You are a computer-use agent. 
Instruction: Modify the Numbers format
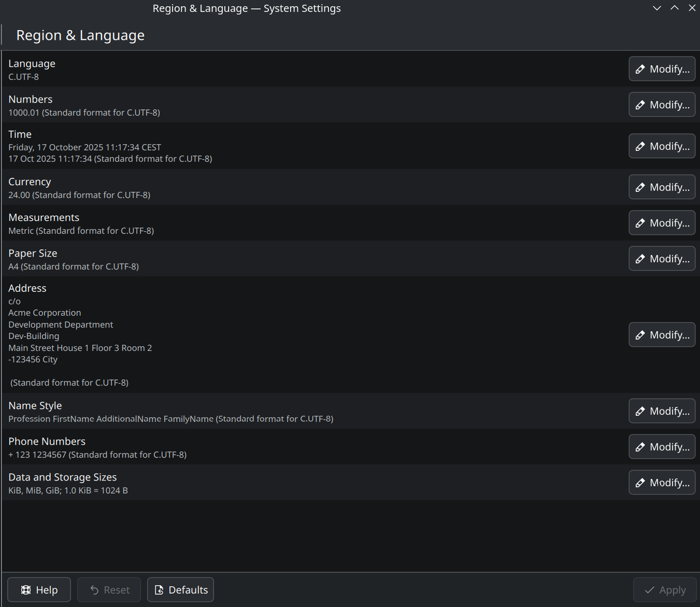click(662, 105)
